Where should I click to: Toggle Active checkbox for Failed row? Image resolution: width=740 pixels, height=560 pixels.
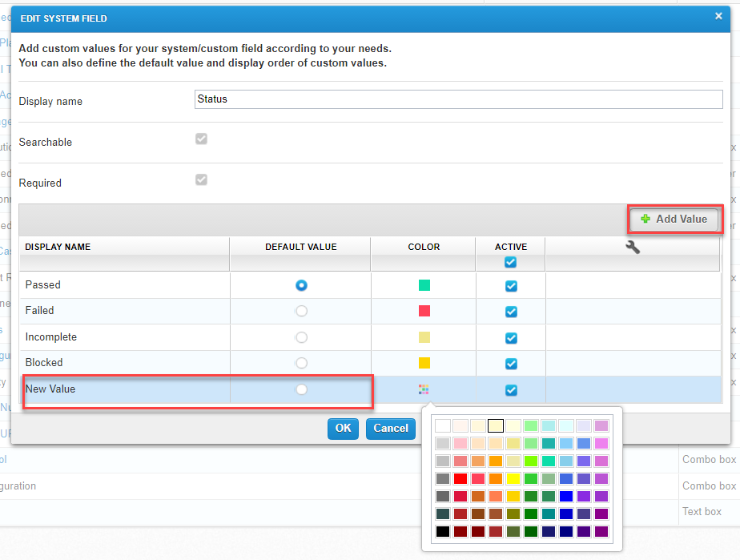[x=511, y=311]
